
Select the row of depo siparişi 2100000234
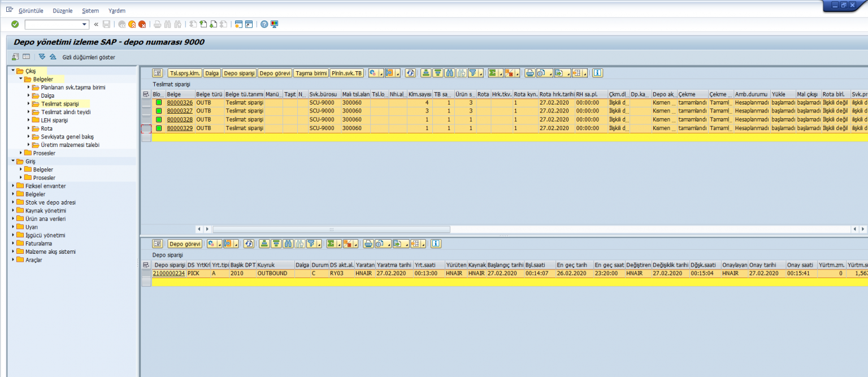[146, 274]
